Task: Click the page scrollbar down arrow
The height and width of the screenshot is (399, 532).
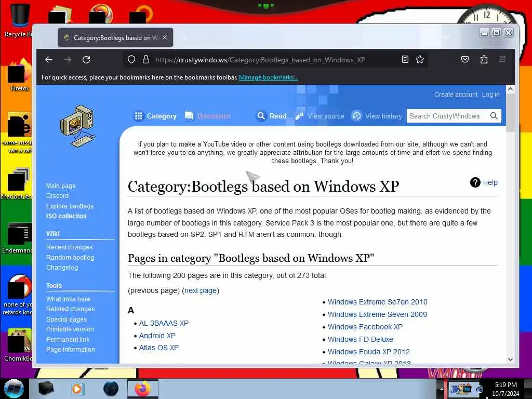Action: [510, 360]
